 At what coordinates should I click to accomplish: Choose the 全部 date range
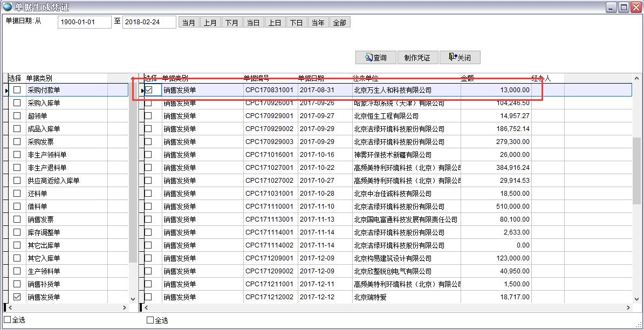[x=340, y=23]
